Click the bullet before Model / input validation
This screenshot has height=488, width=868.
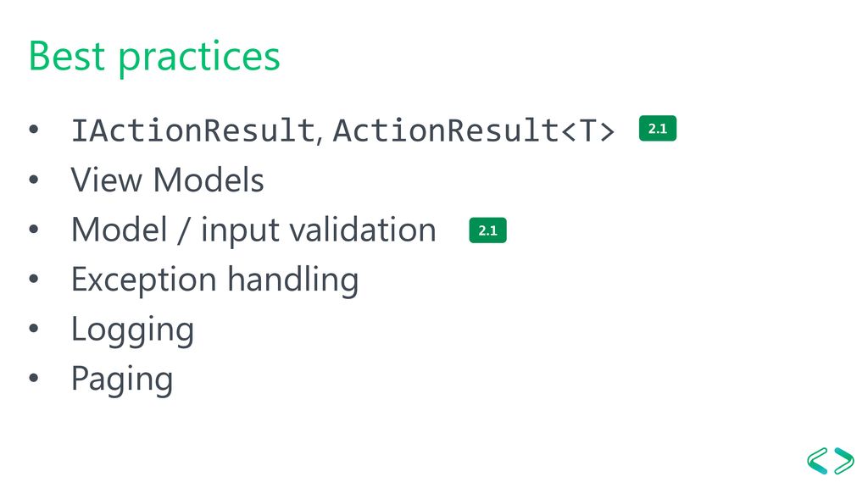coord(34,229)
